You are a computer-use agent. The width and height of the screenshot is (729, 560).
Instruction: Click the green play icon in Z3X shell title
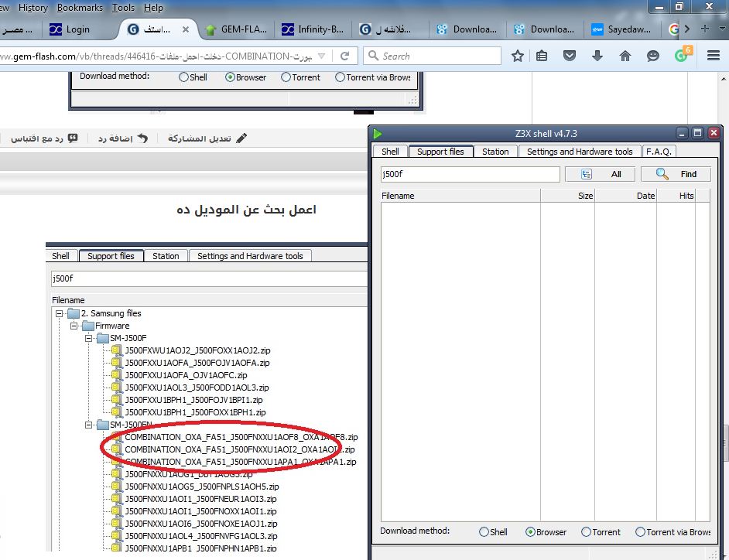(x=377, y=134)
